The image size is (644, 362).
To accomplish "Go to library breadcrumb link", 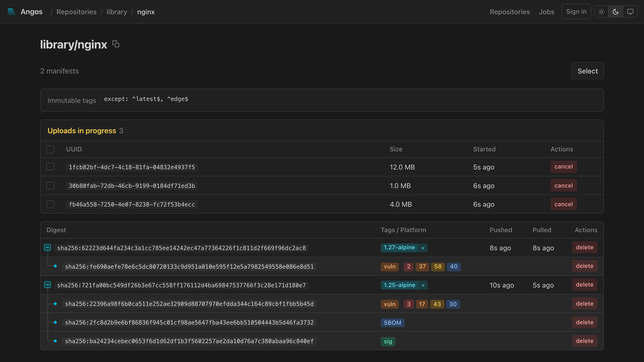I will point(117,12).
